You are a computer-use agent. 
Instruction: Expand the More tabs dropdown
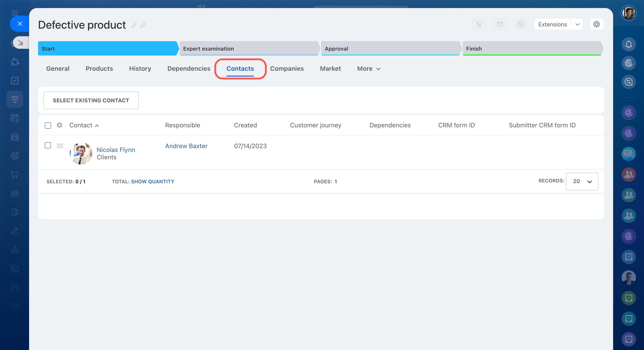tap(369, 69)
